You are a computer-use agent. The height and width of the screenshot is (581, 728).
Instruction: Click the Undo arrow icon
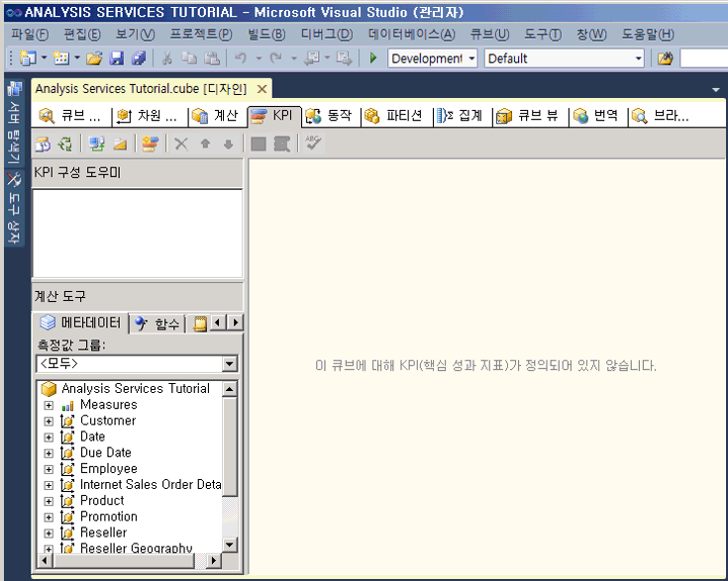pos(241,58)
